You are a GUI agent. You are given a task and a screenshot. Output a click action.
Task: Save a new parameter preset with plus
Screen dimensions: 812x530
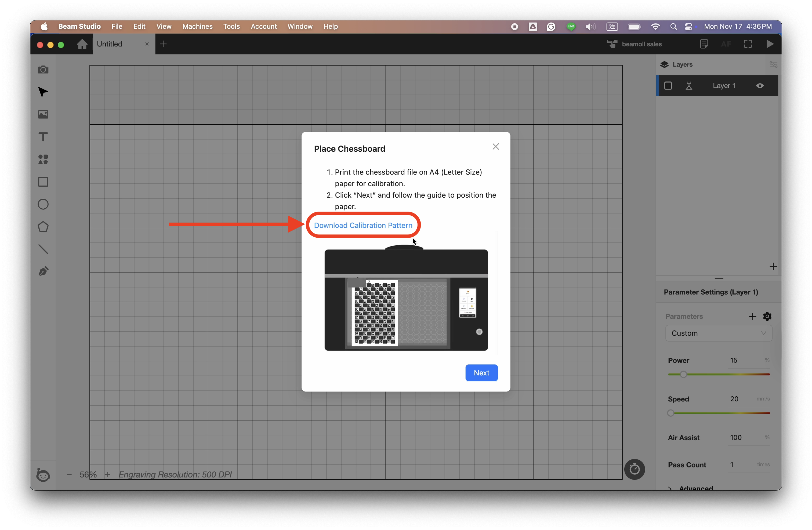point(752,317)
